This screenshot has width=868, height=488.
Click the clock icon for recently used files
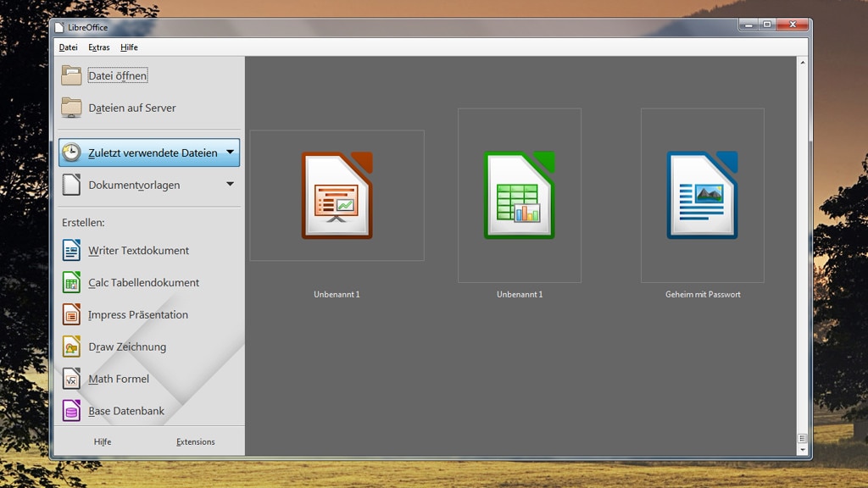71,152
